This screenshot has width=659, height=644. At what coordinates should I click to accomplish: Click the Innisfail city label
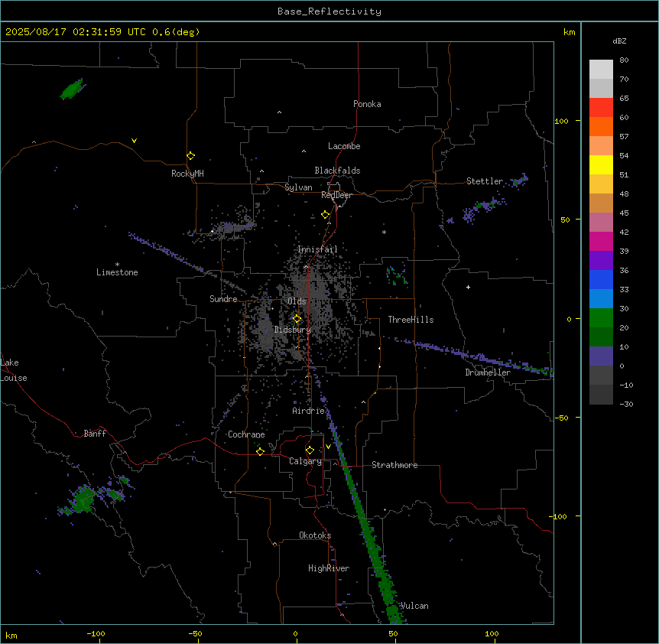(x=317, y=249)
